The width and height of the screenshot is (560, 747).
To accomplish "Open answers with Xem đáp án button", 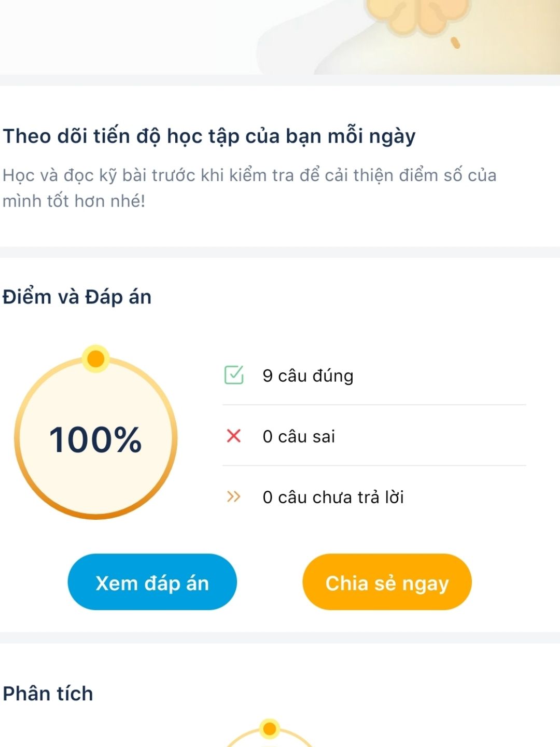I will [x=152, y=582].
